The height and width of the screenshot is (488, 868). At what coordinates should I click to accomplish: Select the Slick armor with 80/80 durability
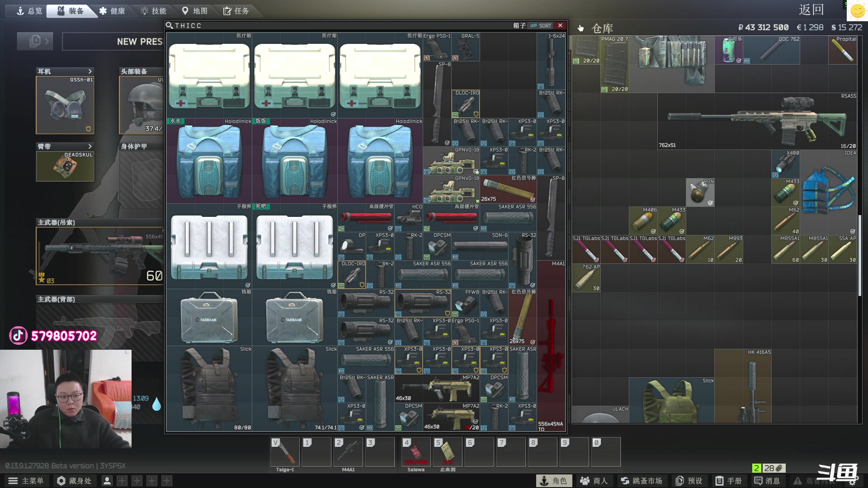click(x=209, y=389)
